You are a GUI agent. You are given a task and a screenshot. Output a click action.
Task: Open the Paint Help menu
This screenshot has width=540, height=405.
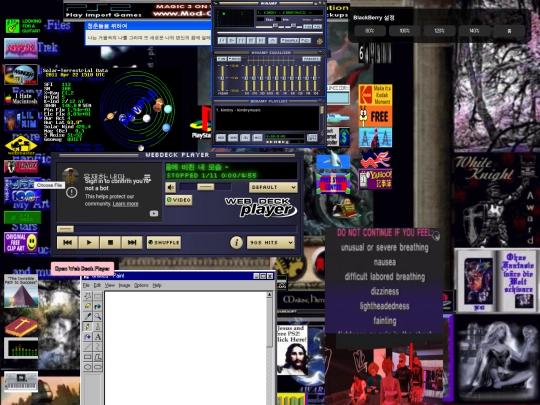click(157, 285)
